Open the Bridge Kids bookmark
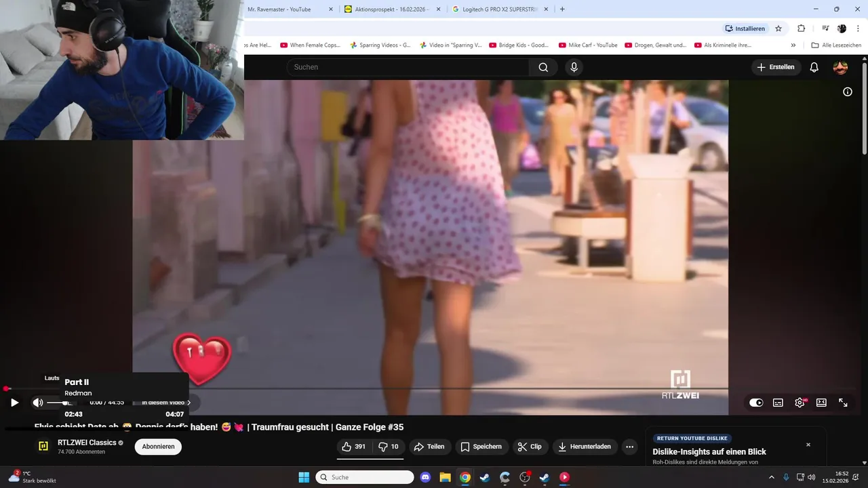Viewport: 868px width, 488px height. click(519, 45)
